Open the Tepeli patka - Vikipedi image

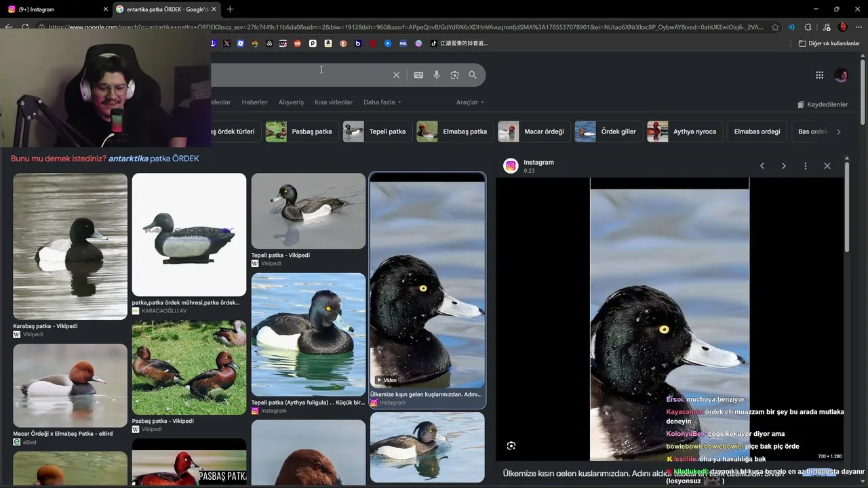(309, 211)
